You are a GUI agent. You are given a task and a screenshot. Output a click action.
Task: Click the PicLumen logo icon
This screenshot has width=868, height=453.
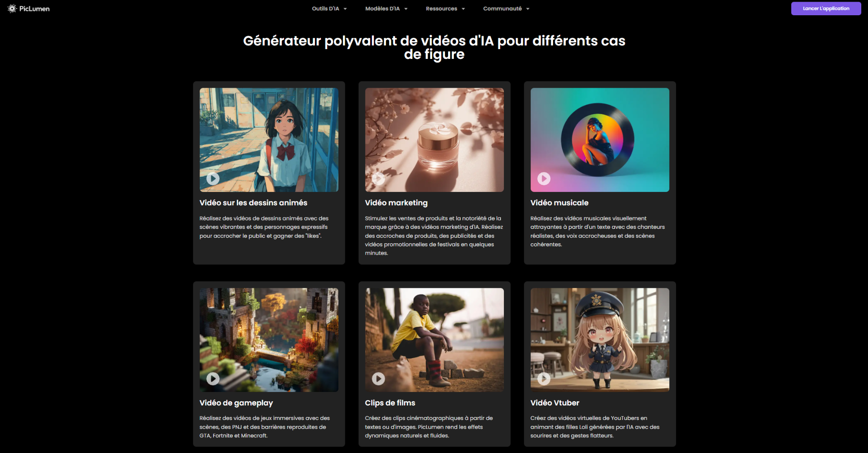[x=12, y=8]
